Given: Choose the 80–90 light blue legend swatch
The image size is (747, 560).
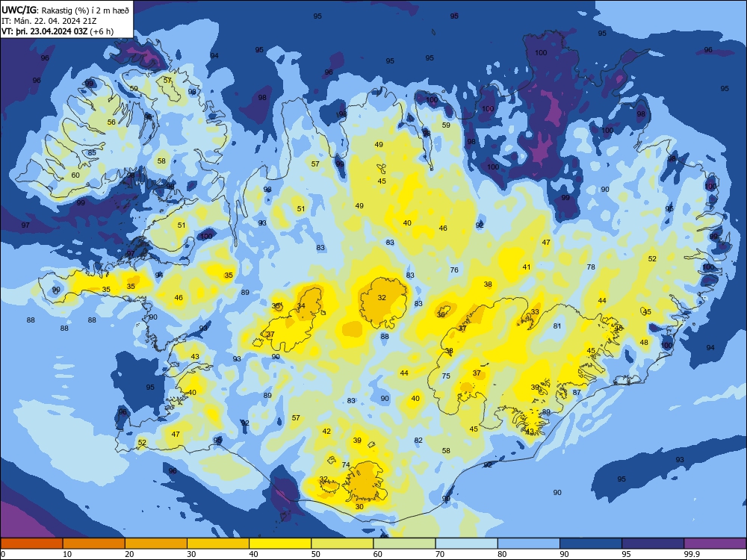Looking at the screenshot, I should tap(529, 544).
